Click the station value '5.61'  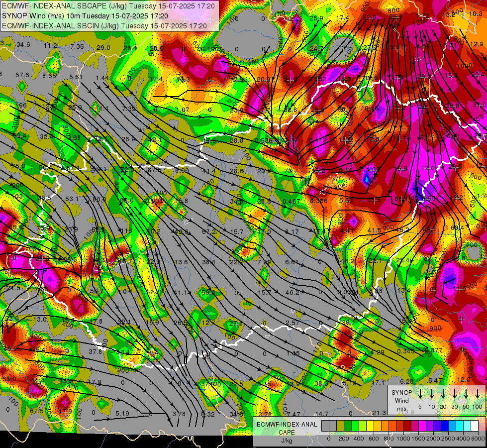point(76,77)
